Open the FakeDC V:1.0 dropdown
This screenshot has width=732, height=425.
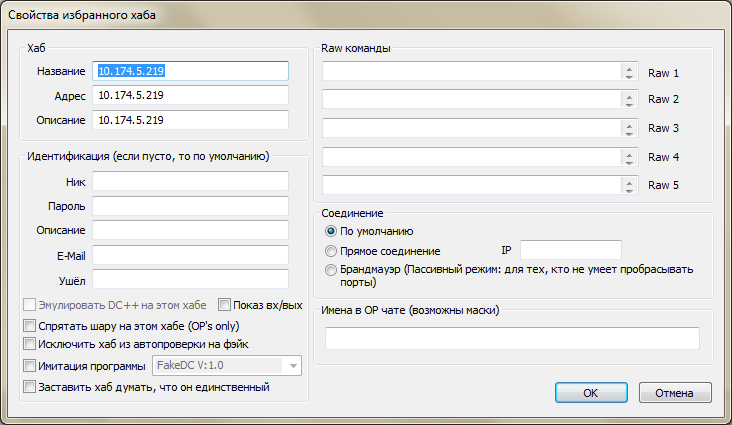tap(292, 366)
